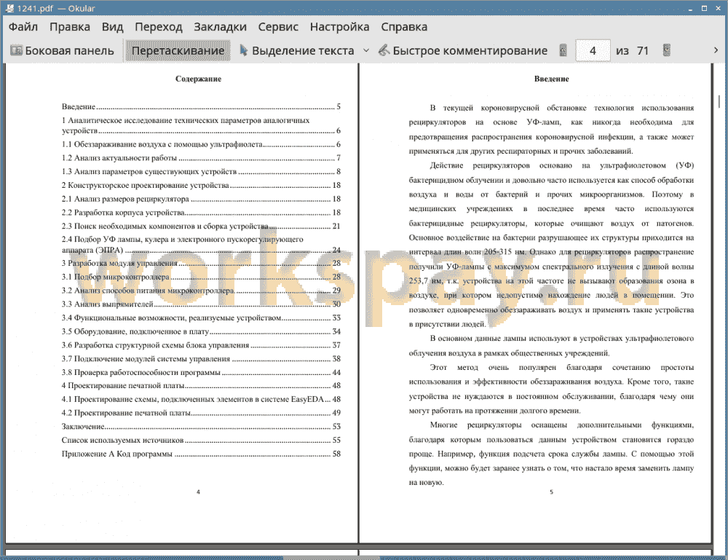The width and height of the screenshot is (728, 560).
Task: Click the page number input field
Action: pyautogui.click(x=593, y=51)
